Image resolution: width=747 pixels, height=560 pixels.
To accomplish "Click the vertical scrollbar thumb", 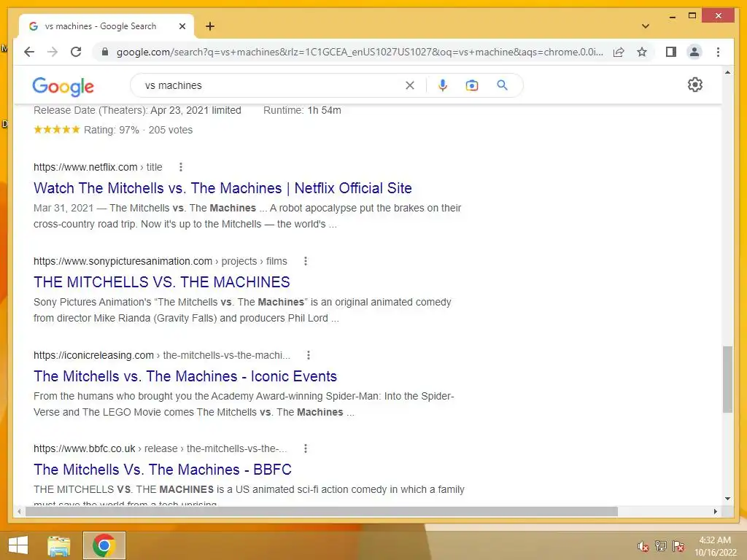I will [x=727, y=379].
